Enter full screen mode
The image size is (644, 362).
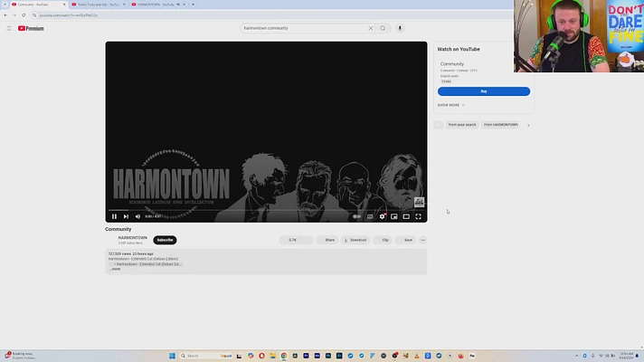point(418,216)
